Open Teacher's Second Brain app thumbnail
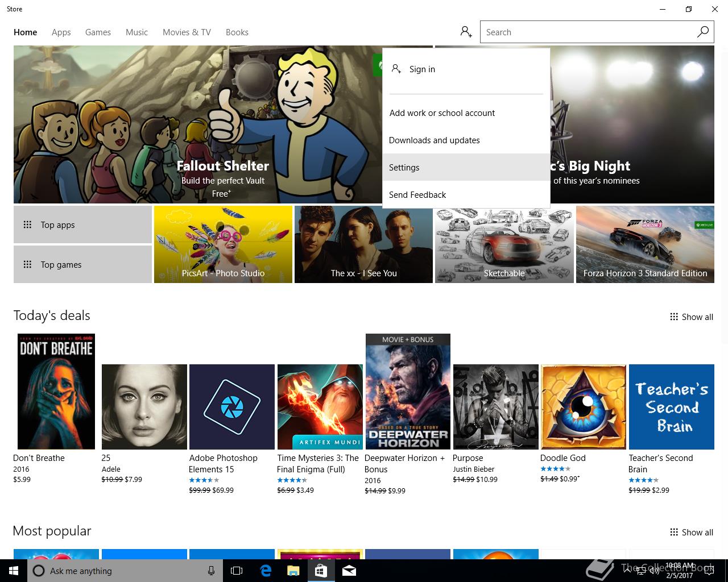728x582 pixels. (672, 407)
